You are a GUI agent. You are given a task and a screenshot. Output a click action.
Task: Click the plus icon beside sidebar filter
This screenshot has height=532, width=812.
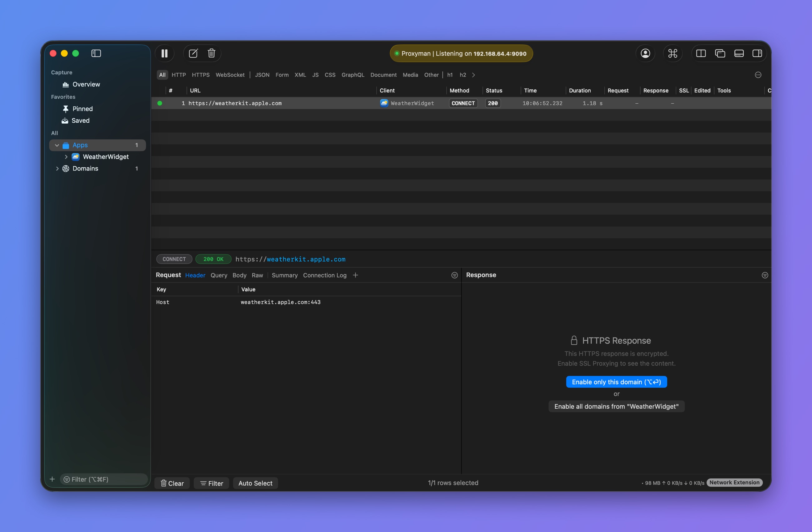point(52,479)
